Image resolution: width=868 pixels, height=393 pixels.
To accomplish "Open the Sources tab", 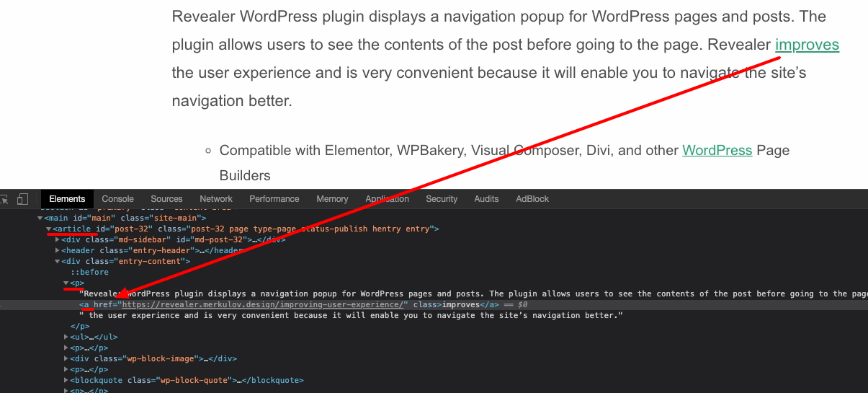I will [166, 199].
